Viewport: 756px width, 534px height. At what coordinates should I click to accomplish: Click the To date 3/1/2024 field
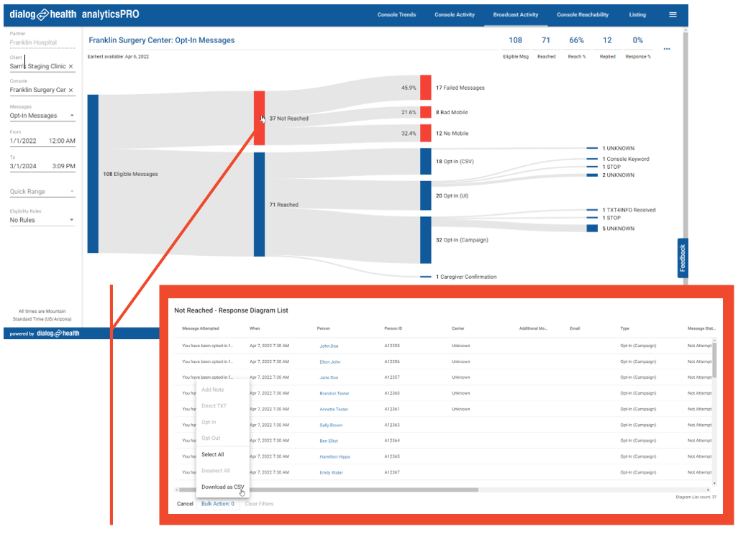23,166
